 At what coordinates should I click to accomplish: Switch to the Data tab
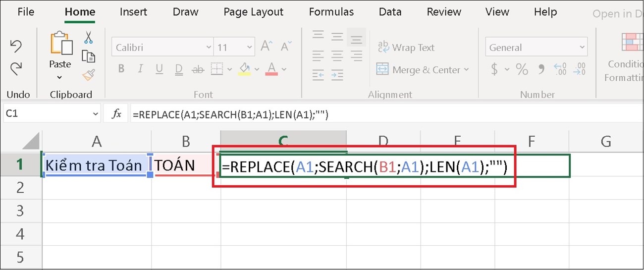390,12
